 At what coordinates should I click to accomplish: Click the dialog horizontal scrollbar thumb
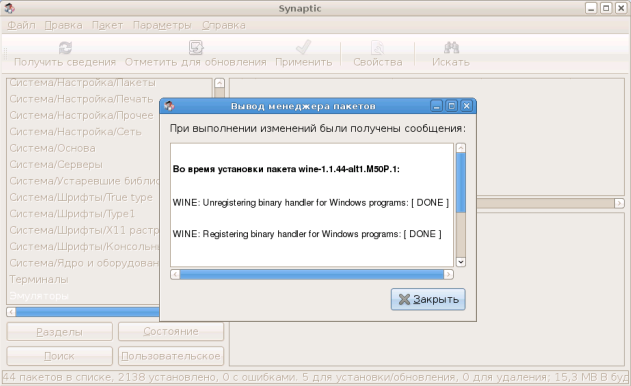pos(311,275)
